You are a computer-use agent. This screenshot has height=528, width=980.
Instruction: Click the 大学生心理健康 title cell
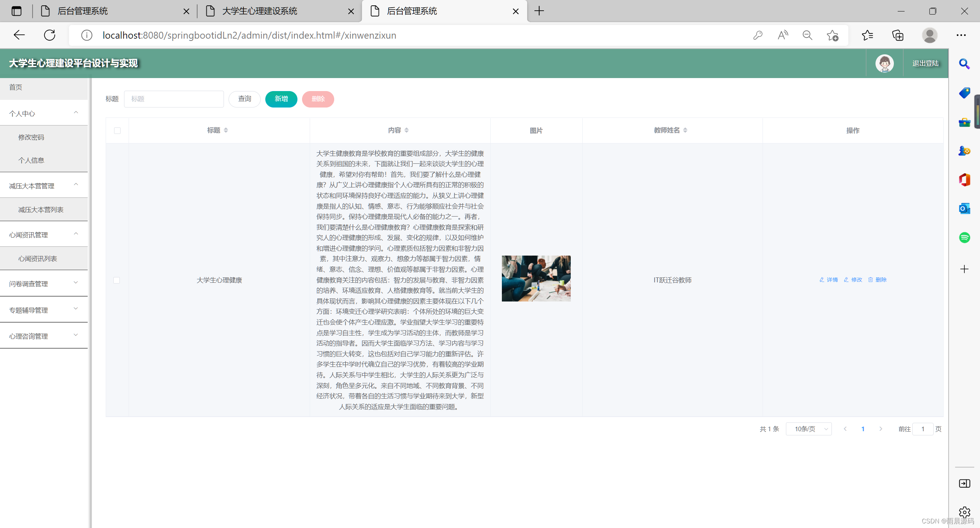click(x=219, y=280)
